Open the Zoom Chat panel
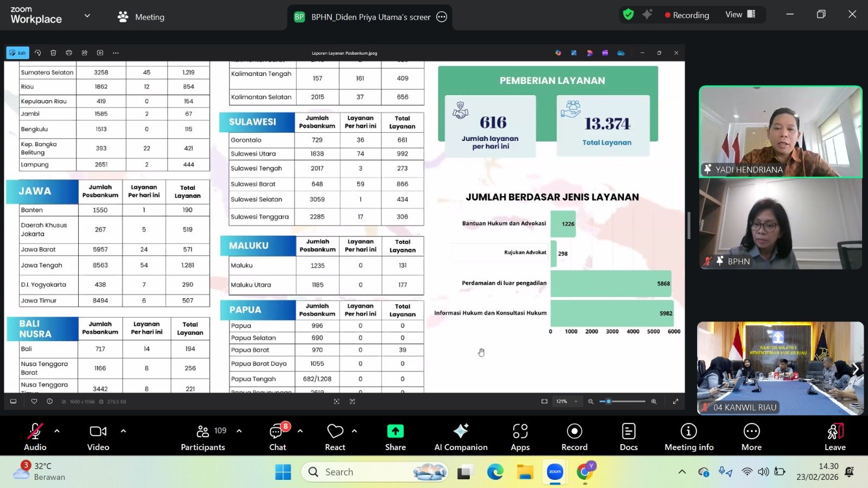 click(278, 436)
